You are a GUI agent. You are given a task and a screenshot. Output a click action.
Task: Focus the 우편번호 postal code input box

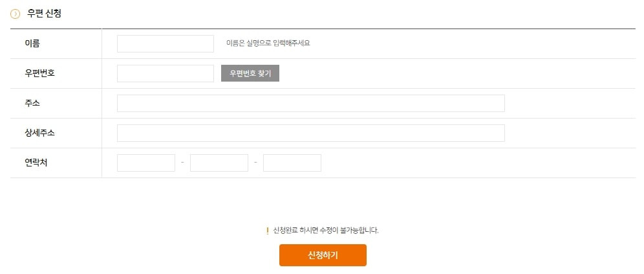[165, 74]
